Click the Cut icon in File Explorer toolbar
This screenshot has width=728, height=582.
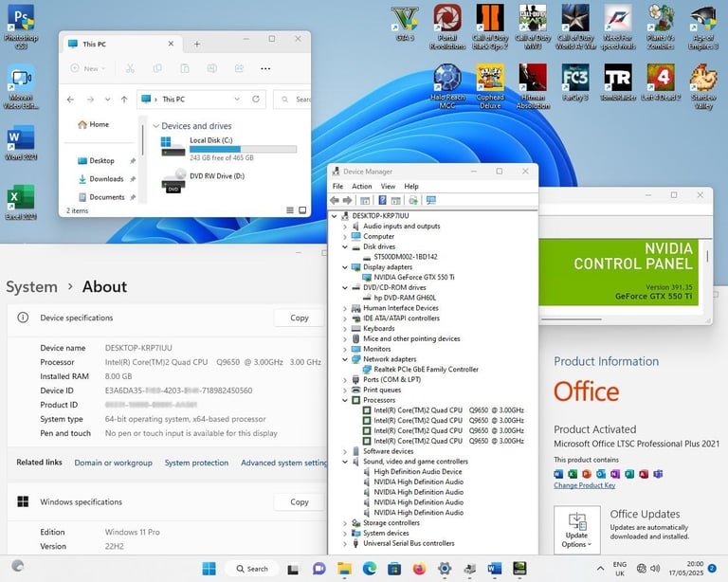(130, 68)
